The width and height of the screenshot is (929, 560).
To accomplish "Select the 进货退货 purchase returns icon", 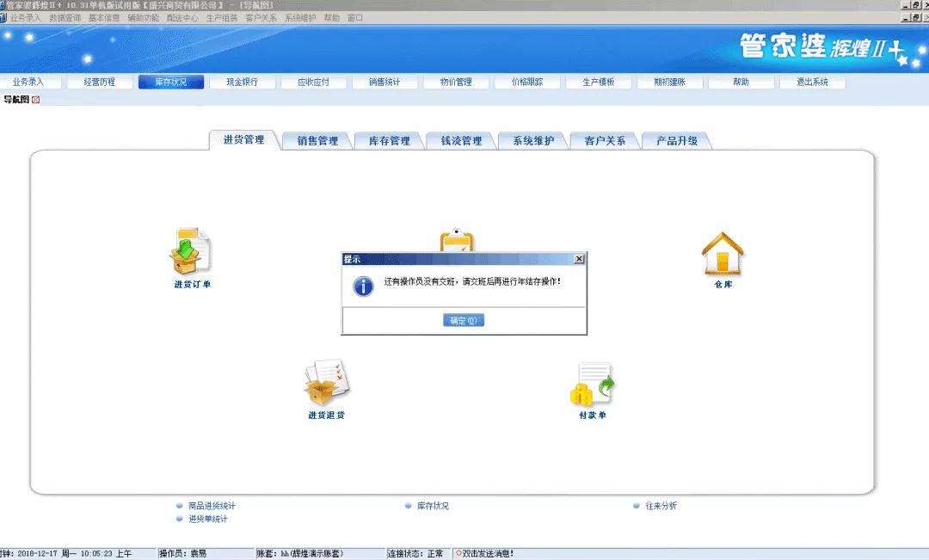I will click(327, 383).
